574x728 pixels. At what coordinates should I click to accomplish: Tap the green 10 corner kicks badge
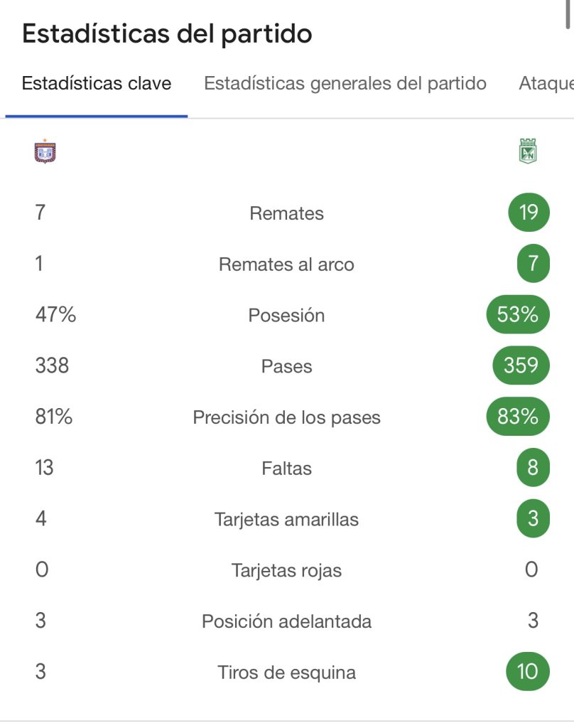pyautogui.click(x=527, y=672)
